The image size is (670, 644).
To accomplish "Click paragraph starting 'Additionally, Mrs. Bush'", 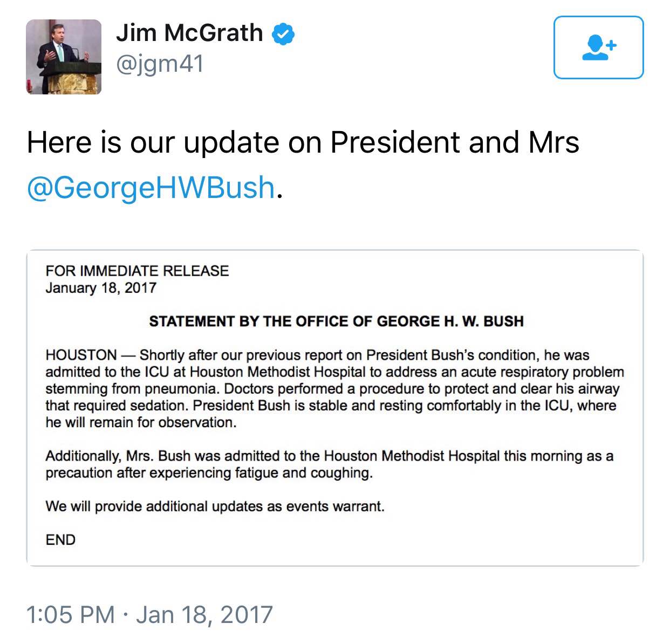I will [x=329, y=456].
